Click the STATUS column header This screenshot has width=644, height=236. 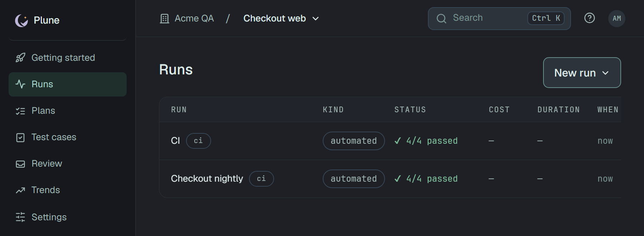(x=410, y=110)
